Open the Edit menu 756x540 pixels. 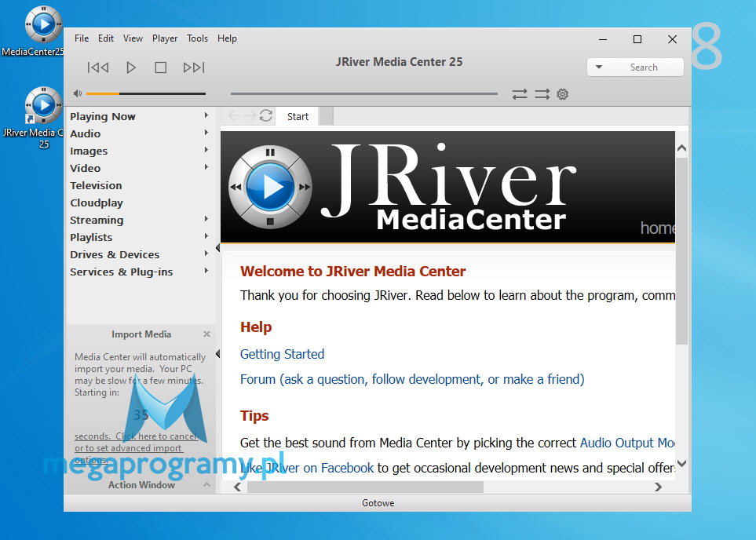tap(106, 38)
